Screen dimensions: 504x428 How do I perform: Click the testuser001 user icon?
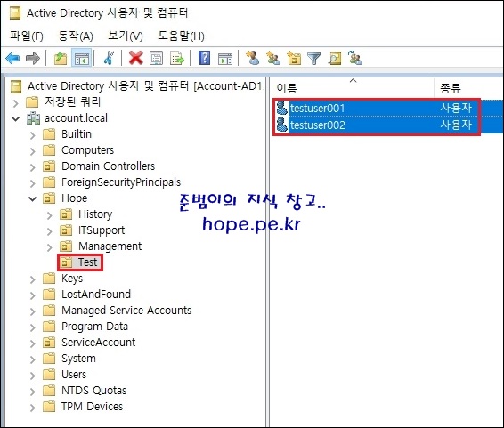(282, 108)
